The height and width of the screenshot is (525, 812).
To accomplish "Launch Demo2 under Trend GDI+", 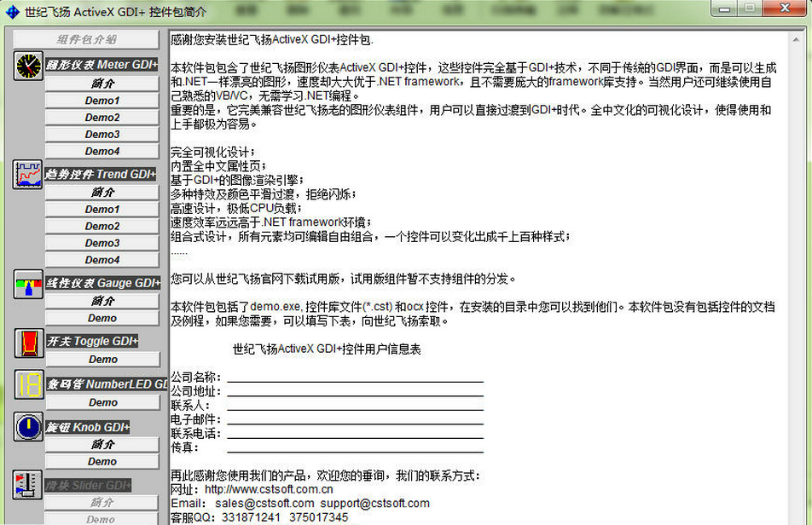I will (x=102, y=226).
